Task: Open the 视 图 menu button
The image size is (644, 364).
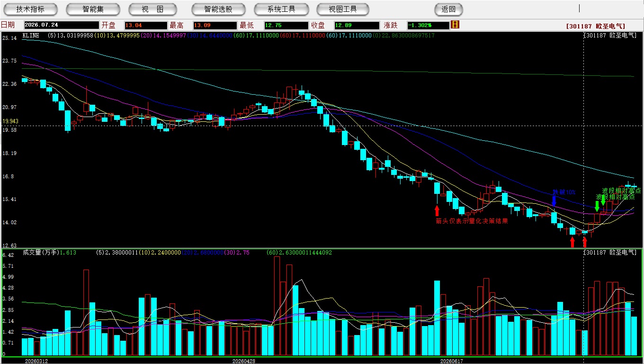Action: (x=152, y=9)
